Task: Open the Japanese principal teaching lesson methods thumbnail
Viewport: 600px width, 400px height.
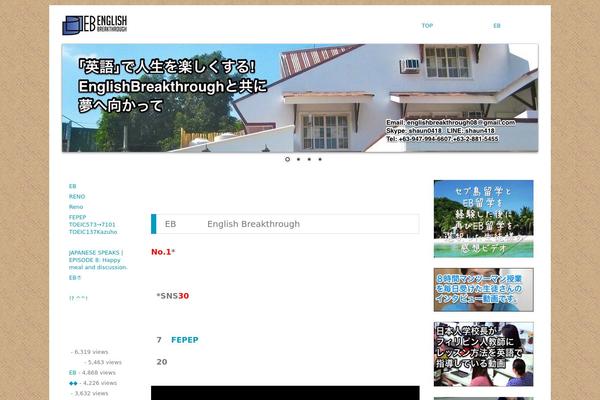Action: point(484,354)
